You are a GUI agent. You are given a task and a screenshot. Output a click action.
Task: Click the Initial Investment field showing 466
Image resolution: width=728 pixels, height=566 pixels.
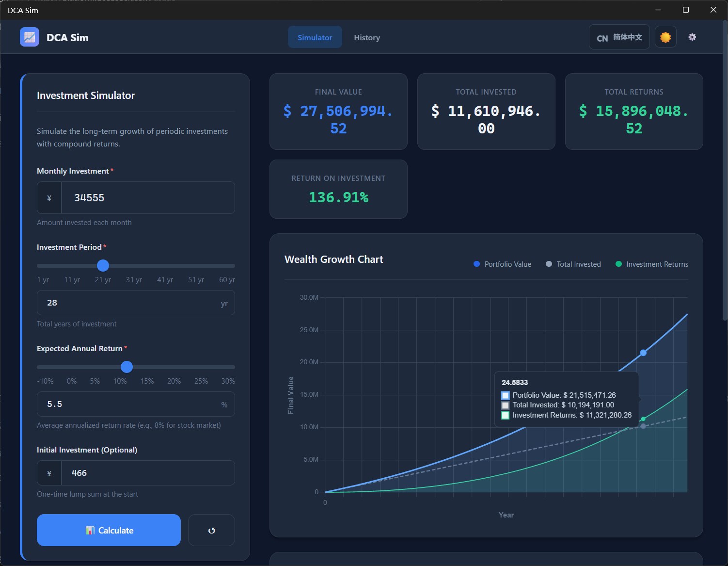pos(148,473)
